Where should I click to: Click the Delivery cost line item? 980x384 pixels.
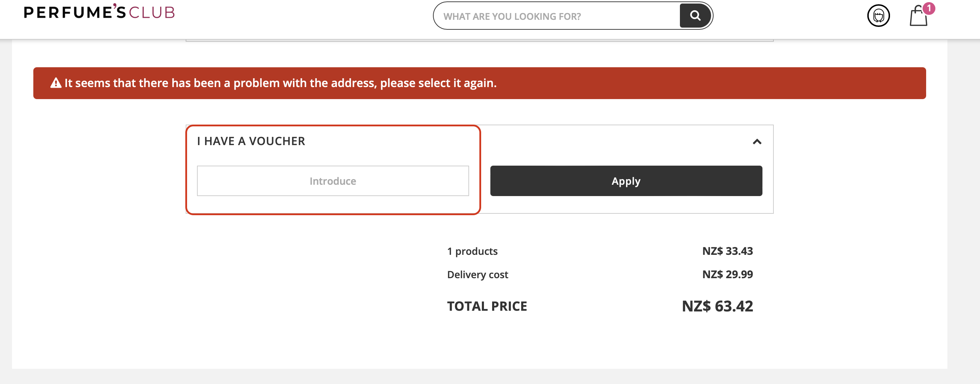pos(478,274)
